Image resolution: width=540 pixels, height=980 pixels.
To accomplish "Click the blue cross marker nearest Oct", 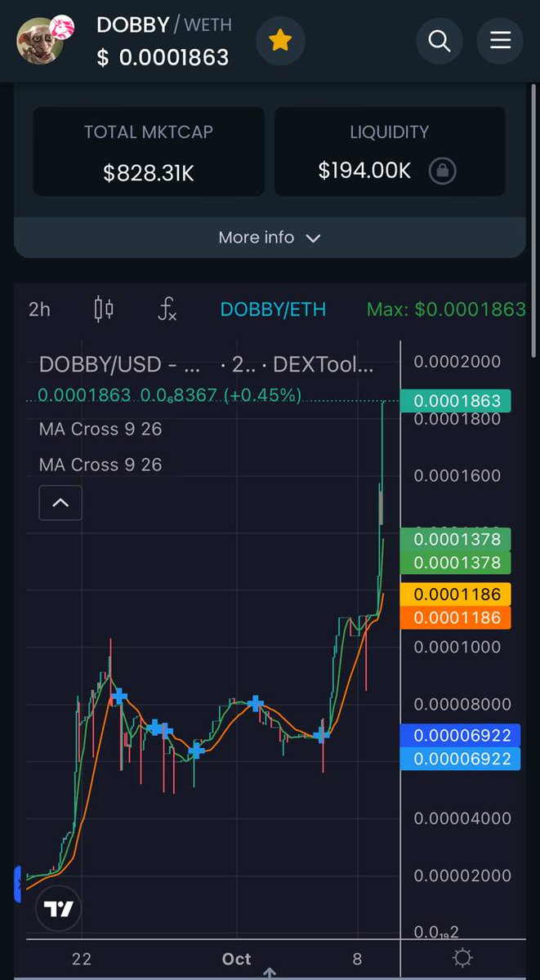I will tap(256, 703).
